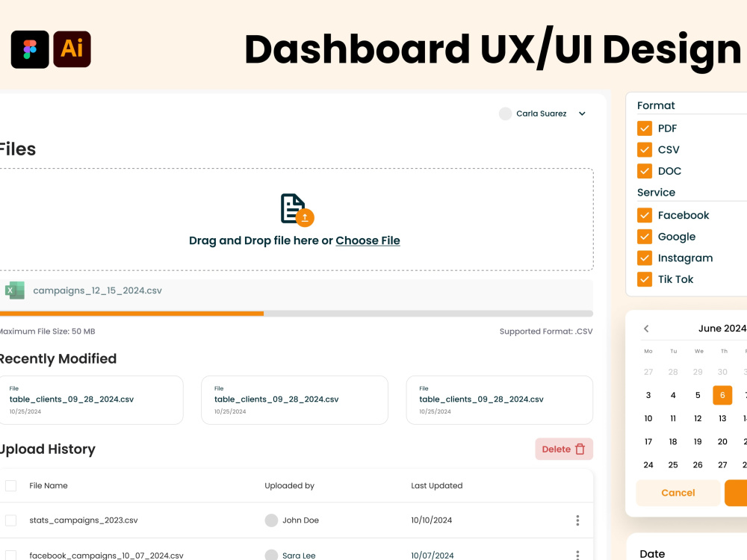Click the Excel icon beside campaigns_12_15_2024.csv
The image size is (747, 560).
pyautogui.click(x=15, y=290)
